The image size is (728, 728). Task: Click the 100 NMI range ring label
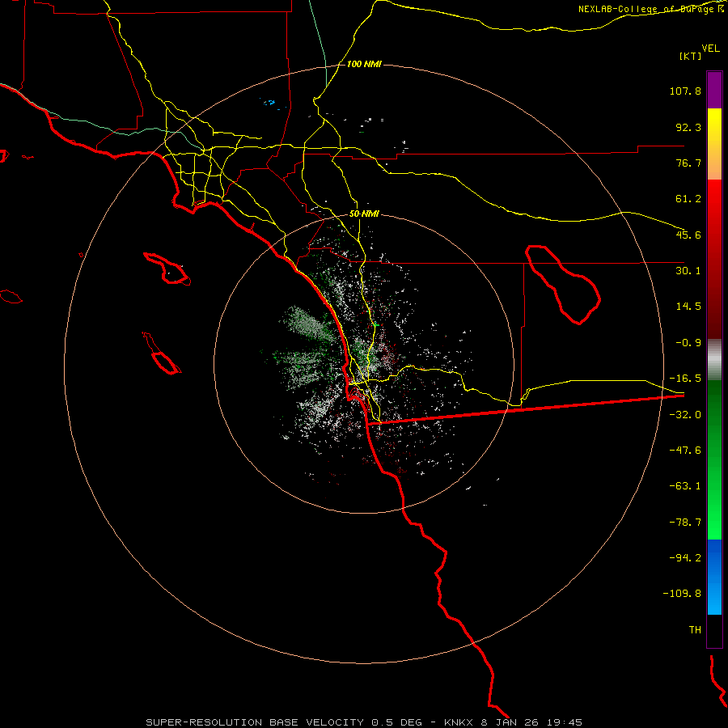tap(364, 64)
